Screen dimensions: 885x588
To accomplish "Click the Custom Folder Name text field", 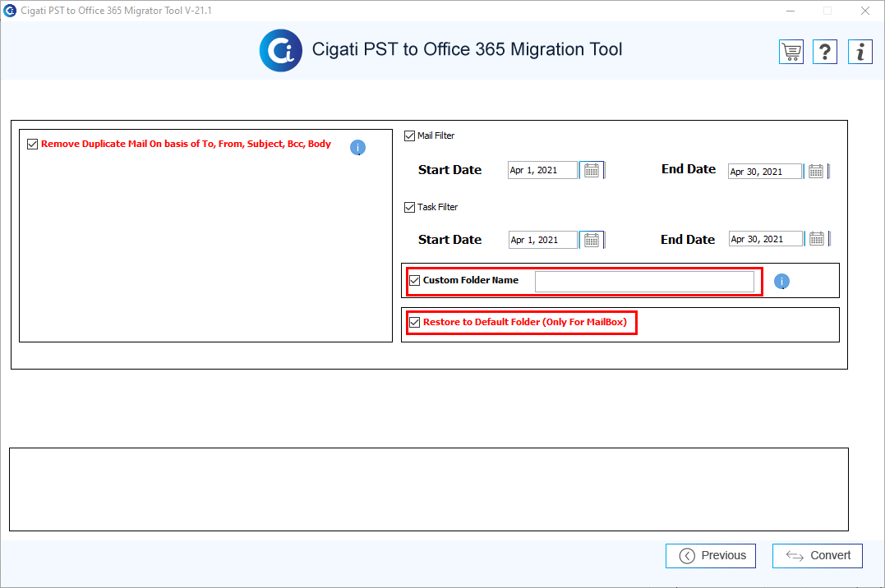I will [x=644, y=282].
